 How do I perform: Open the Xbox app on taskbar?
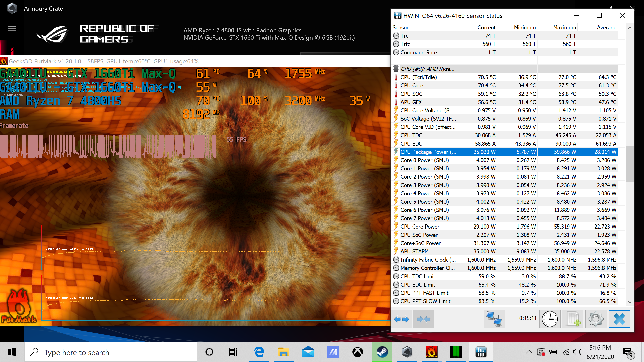point(357,352)
